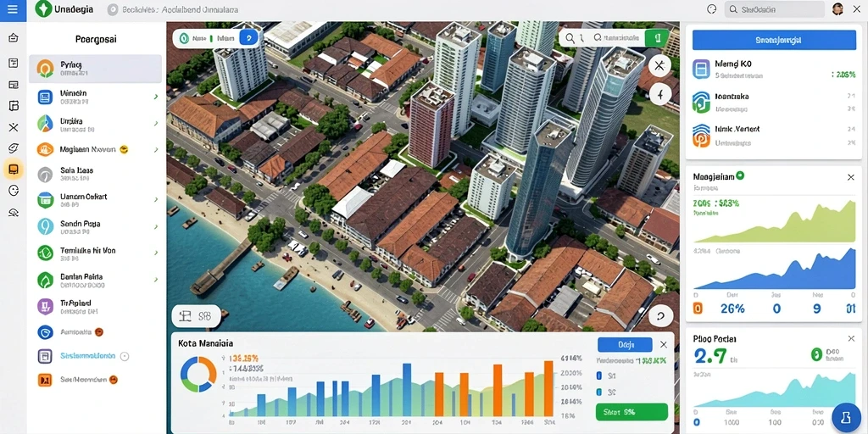Expand the Megiaan Noven item chevron
The image size is (868, 434).
click(x=156, y=149)
